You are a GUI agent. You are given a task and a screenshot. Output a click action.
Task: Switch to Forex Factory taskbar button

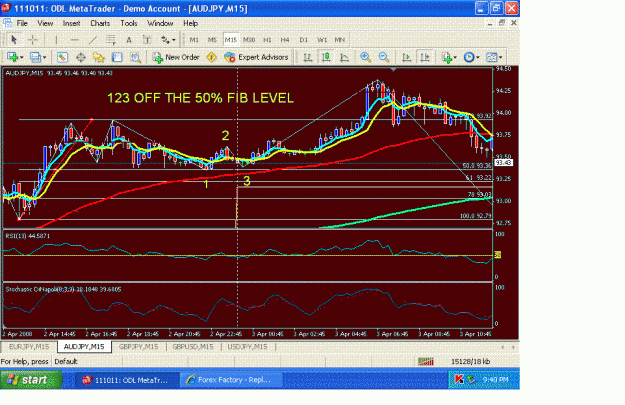click(232, 380)
